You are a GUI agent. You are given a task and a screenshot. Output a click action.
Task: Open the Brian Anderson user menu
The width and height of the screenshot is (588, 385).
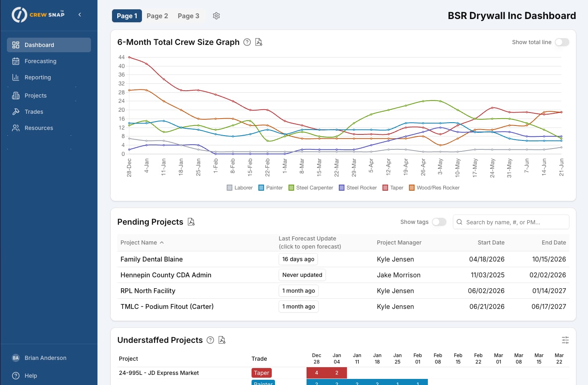point(45,358)
